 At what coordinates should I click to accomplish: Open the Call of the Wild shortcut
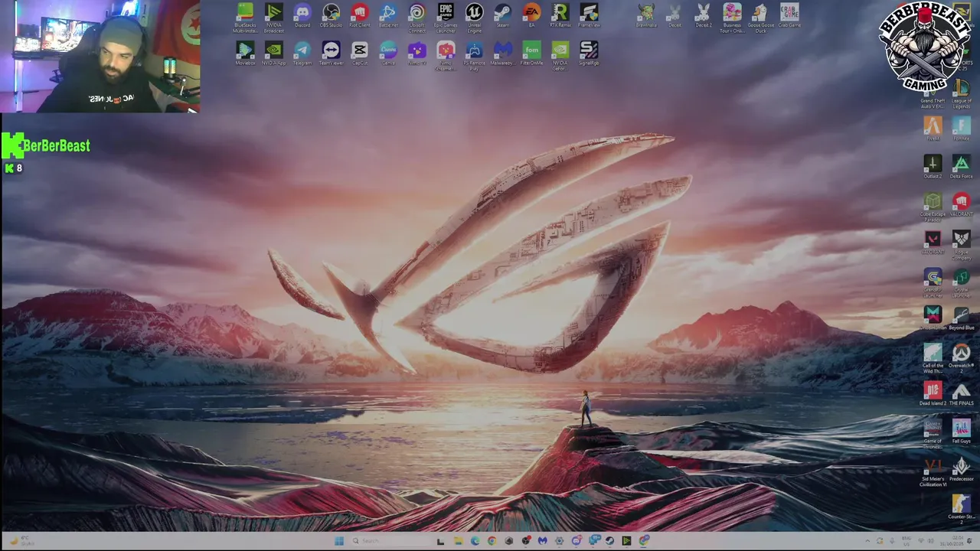[x=933, y=359]
